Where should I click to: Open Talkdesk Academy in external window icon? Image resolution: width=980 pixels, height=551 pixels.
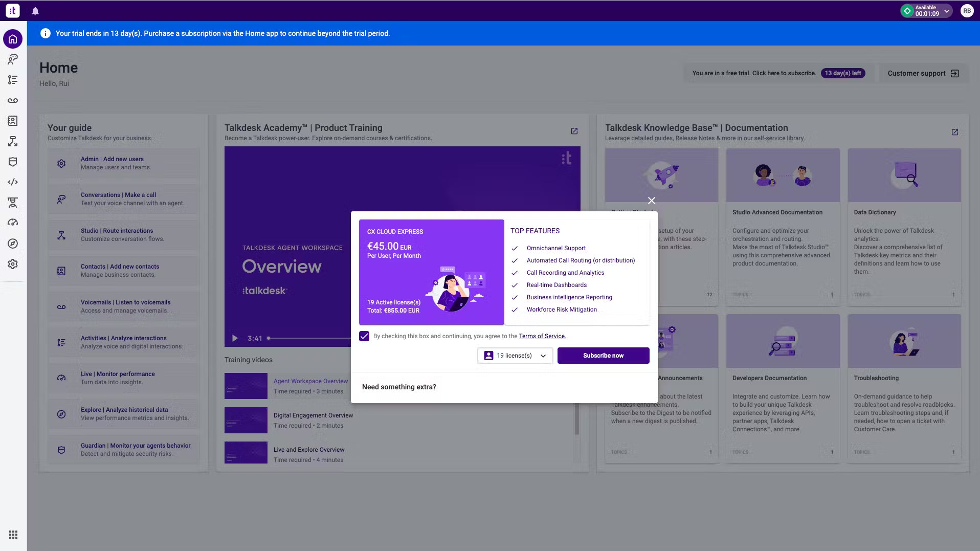pos(574,131)
